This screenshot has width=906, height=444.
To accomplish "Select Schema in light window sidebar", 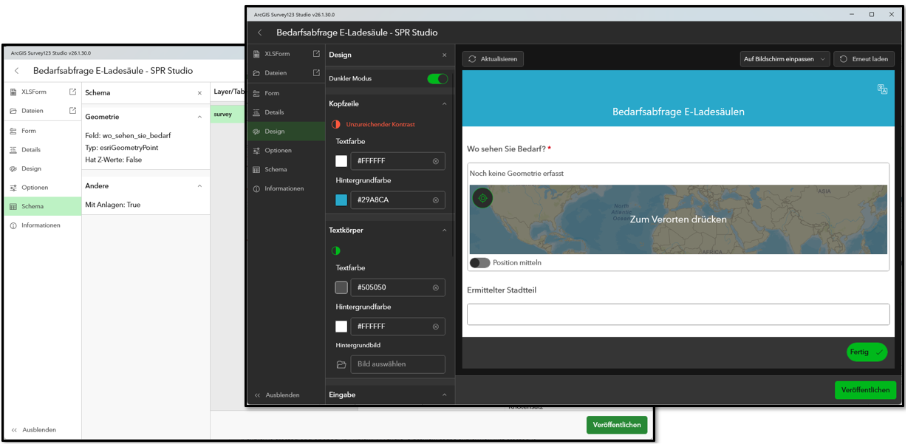I will pyautogui.click(x=43, y=206).
